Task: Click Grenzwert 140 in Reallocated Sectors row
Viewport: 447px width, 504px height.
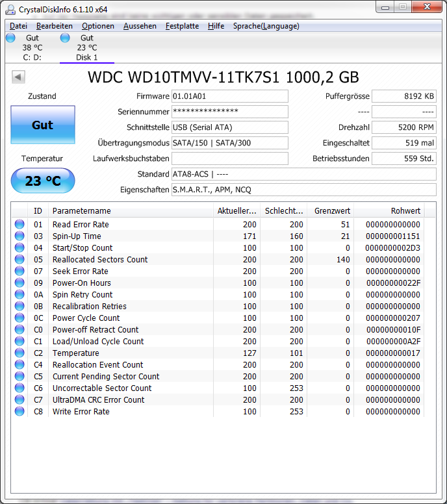Action: pos(343,259)
